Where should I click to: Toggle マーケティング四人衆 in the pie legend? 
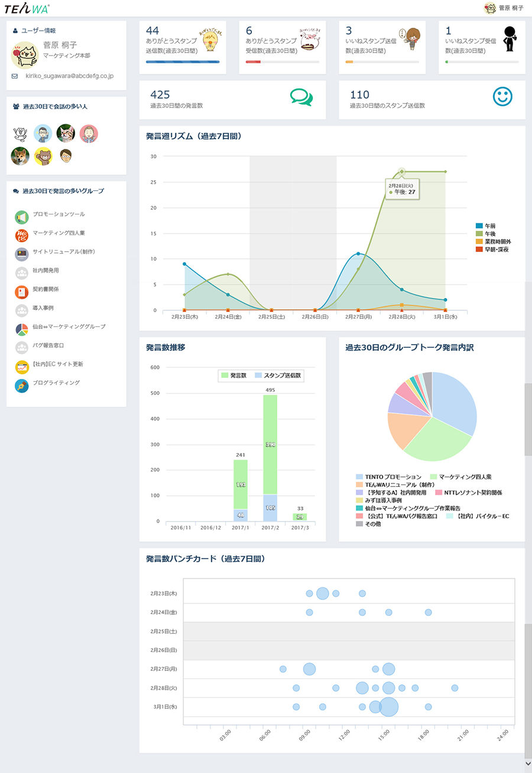point(462,476)
